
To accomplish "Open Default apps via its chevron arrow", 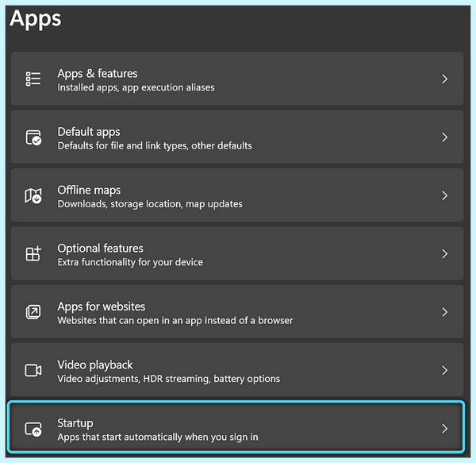I will click(x=445, y=137).
